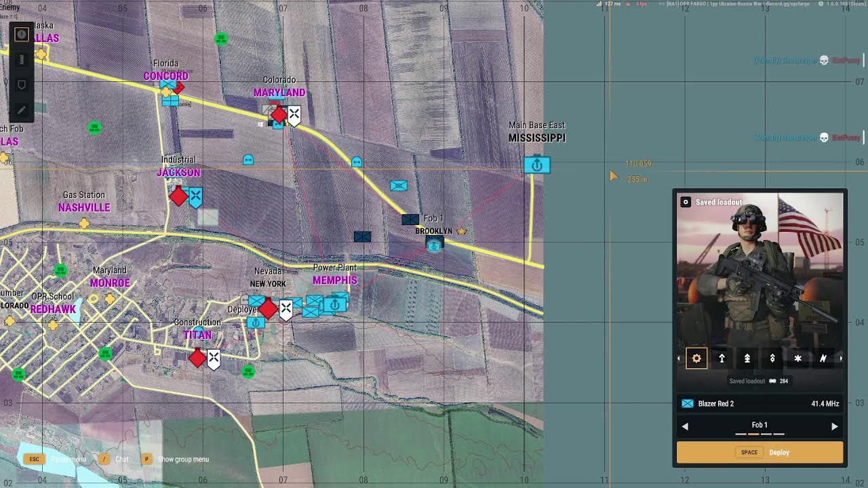Viewport: 868px width, 488px height.
Task: Click the red diamond objective below TITAN
Action: pos(197,358)
